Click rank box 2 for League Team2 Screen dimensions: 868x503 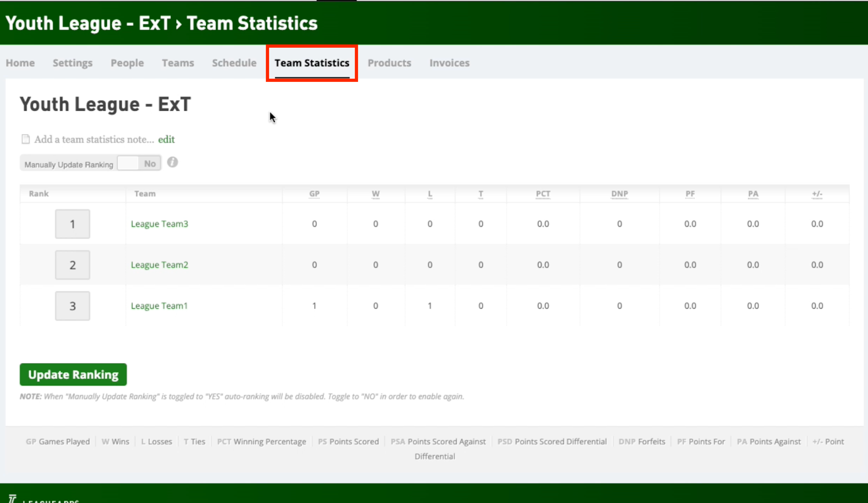(73, 265)
